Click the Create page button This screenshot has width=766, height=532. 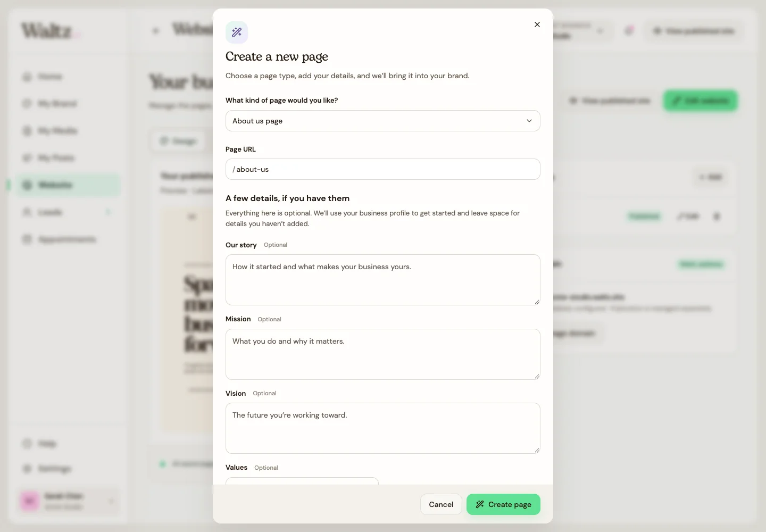[x=503, y=504]
